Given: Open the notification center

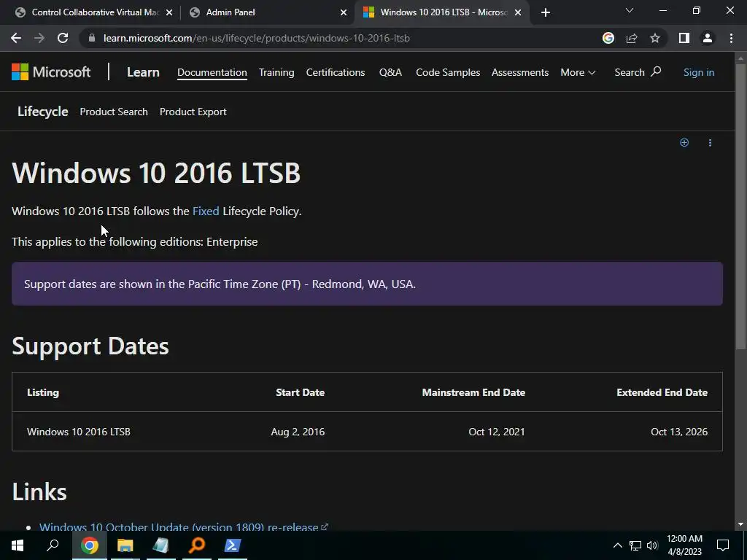Looking at the screenshot, I should (x=723, y=545).
